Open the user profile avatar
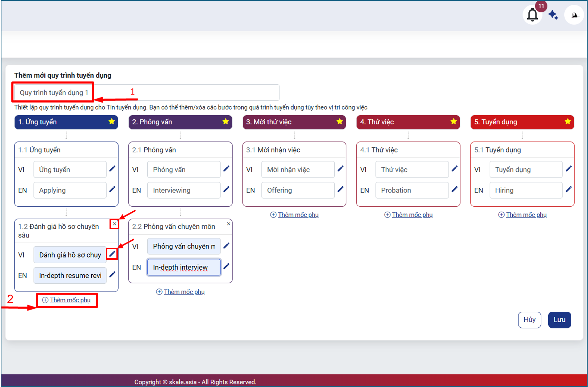Viewport: 588px width, 387px height. (574, 15)
